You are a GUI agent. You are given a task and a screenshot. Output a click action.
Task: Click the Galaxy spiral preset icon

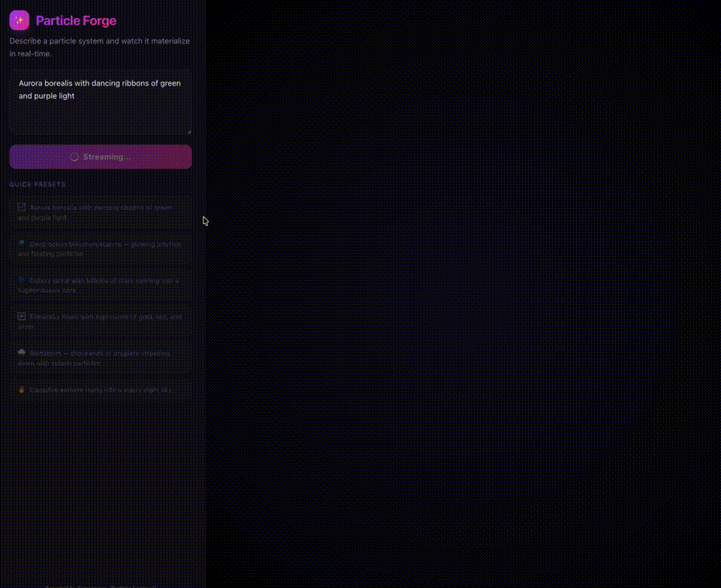pyautogui.click(x=22, y=279)
